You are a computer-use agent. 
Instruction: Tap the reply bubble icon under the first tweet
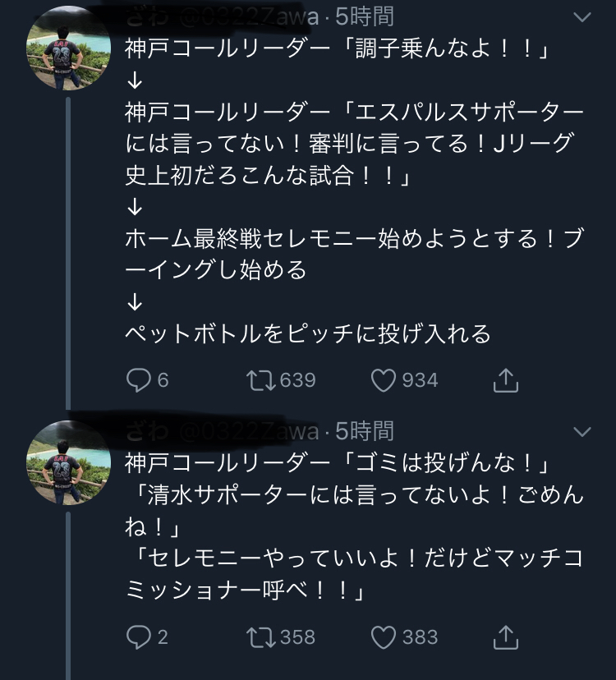pos(137,379)
